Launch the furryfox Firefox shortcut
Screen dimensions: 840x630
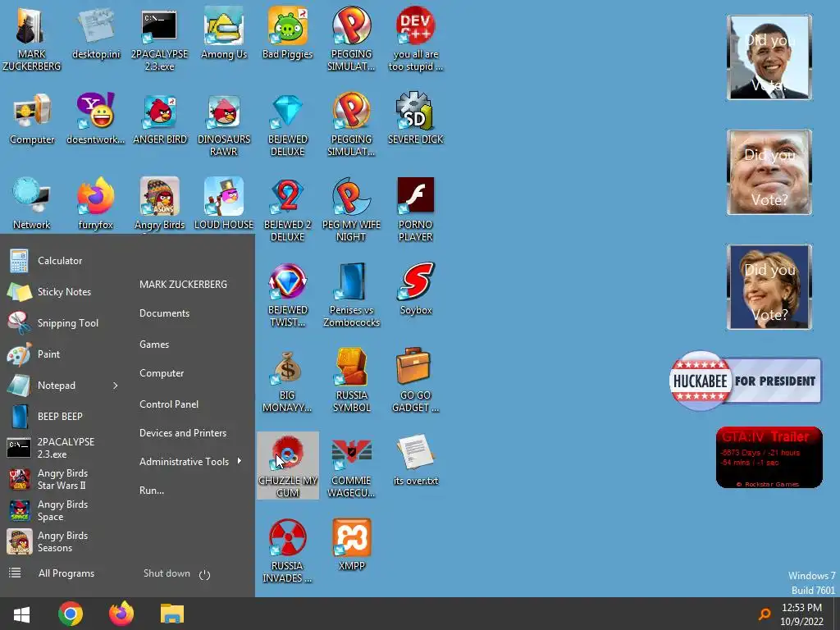pos(96,203)
